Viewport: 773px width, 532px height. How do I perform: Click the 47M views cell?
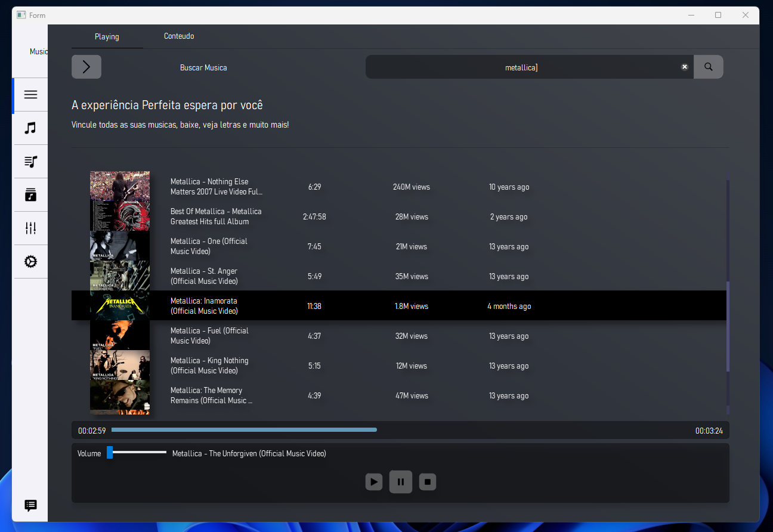[x=412, y=395]
